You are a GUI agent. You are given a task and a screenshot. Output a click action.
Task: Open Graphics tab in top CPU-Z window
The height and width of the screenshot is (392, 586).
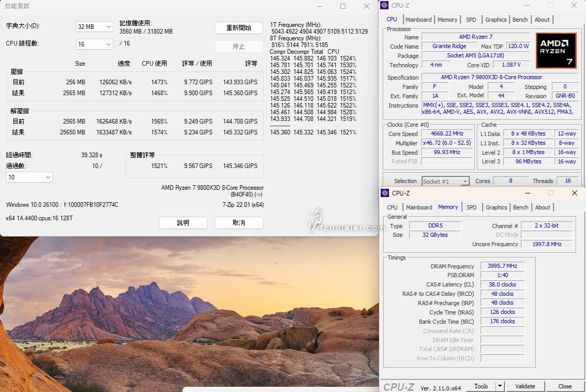tap(496, 20)
